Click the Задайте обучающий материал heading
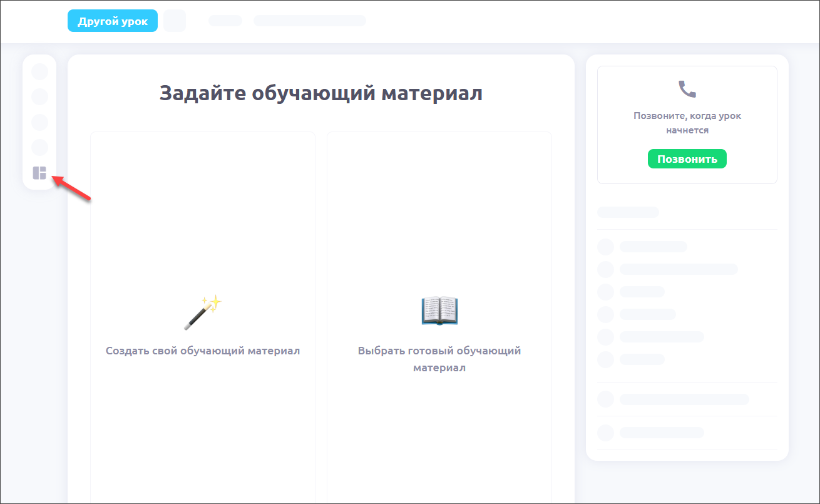820x504 pixels. click(321, 93)
